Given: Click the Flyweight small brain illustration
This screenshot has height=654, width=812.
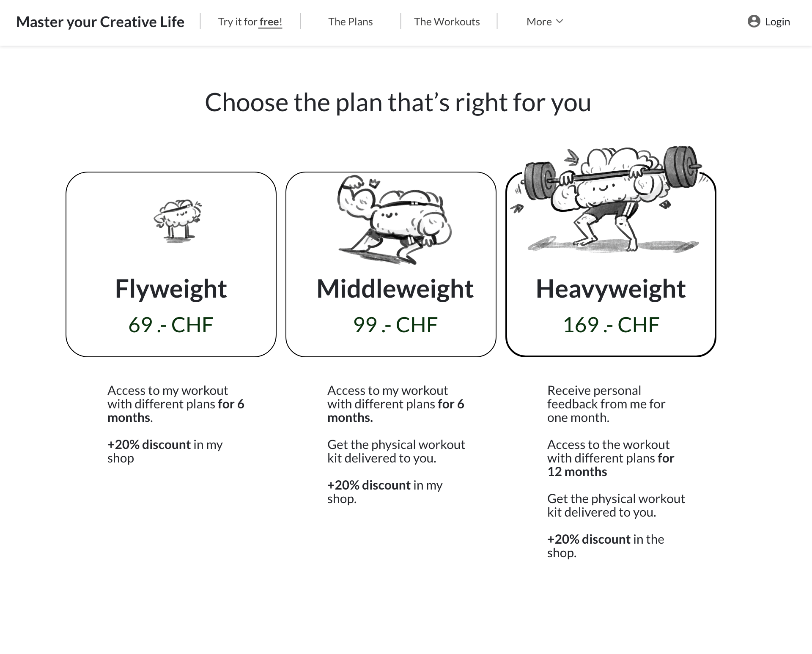Looking at the screenshot, I should pyautogui.click(x=178, y=221).
